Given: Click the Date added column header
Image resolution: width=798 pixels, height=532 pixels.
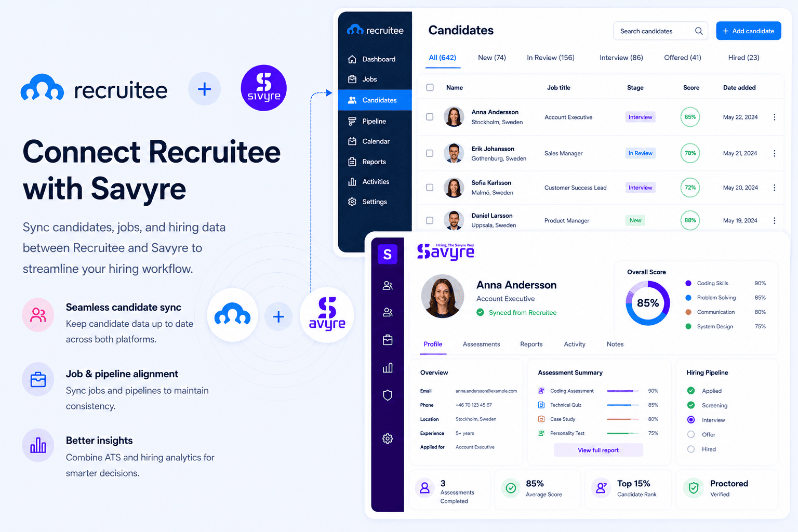Looking at the screenshot, I should click(x=739, y=87).
